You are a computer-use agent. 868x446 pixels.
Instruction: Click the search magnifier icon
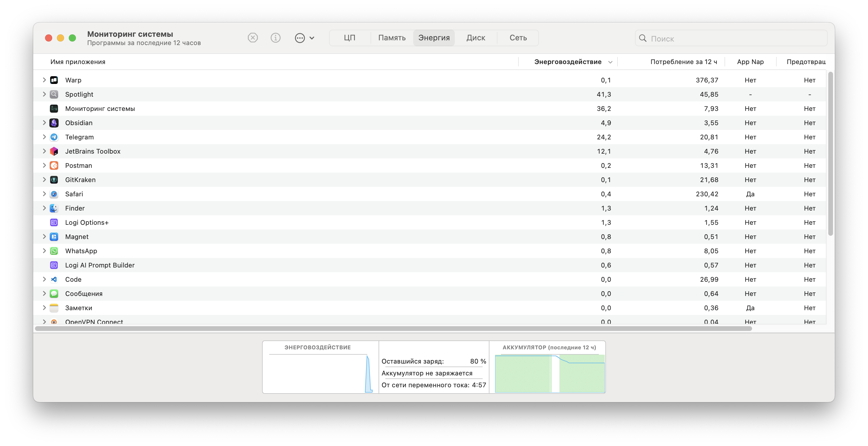click(643, 38)
